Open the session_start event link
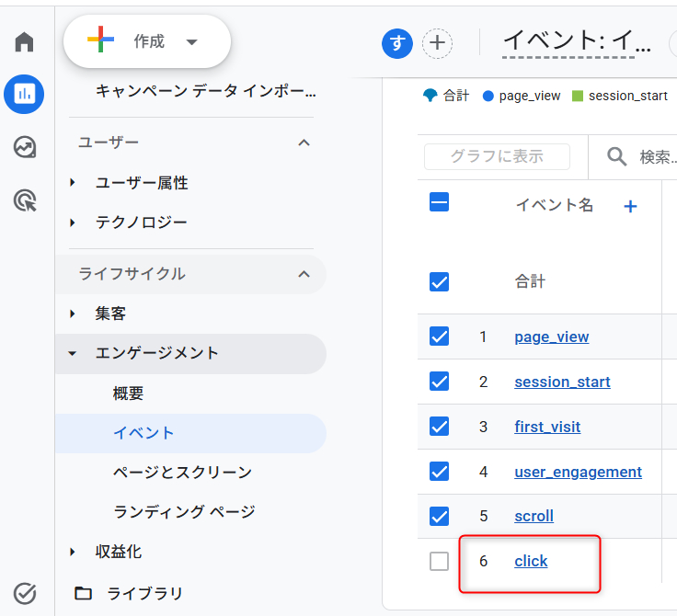 coord(562,382)
